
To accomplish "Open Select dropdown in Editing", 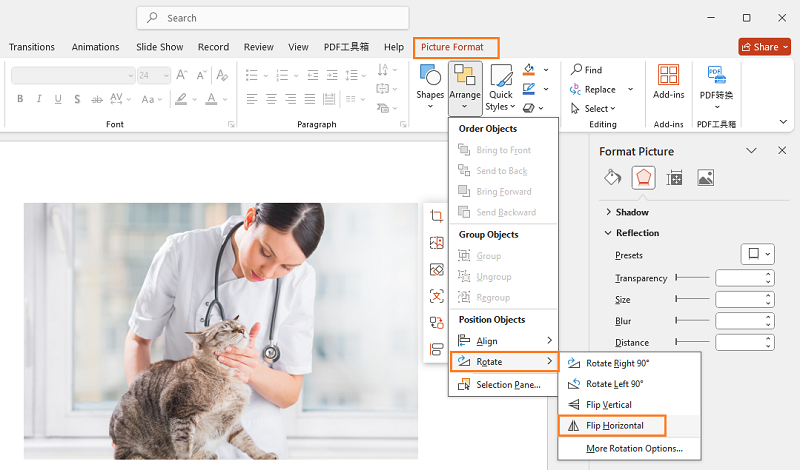I will [593, 108].
